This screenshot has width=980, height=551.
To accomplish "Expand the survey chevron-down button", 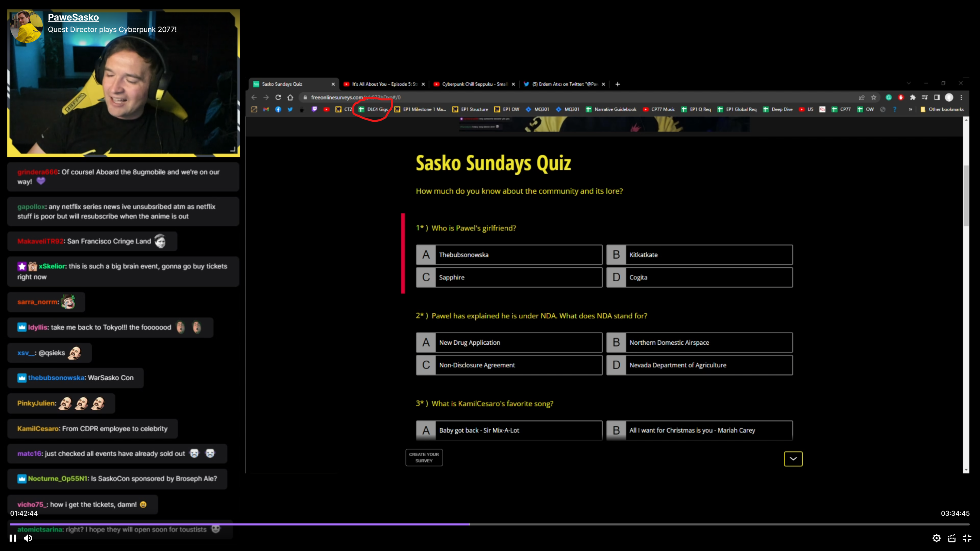I will pyautogui.click(x=793, y=459).
